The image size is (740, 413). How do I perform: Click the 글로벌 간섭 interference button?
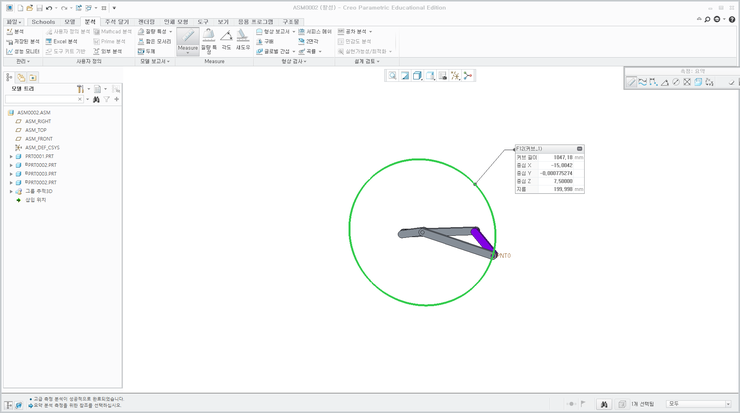point(273,51)
